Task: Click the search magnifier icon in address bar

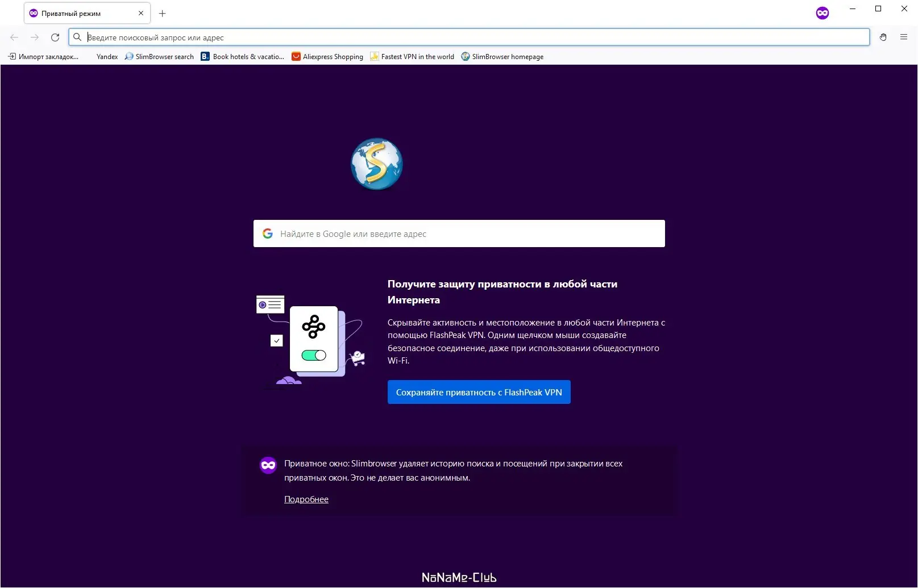Action: 77,37
